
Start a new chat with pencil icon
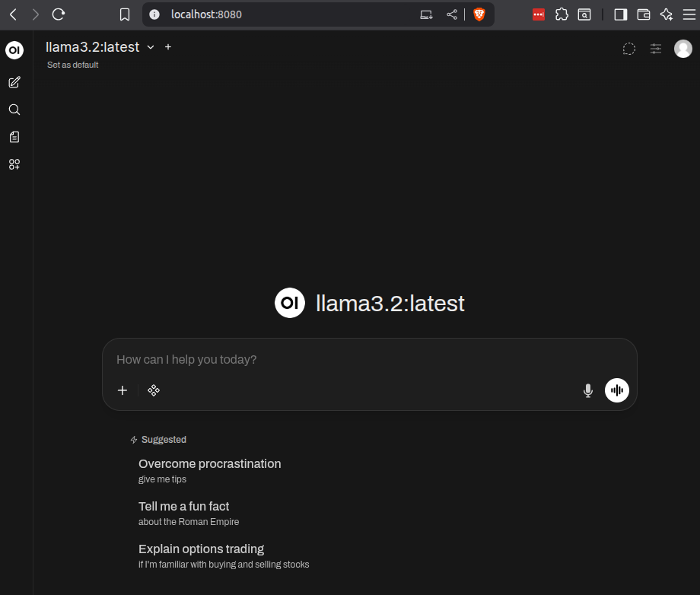pyautogui.click(x=14, y=82)
